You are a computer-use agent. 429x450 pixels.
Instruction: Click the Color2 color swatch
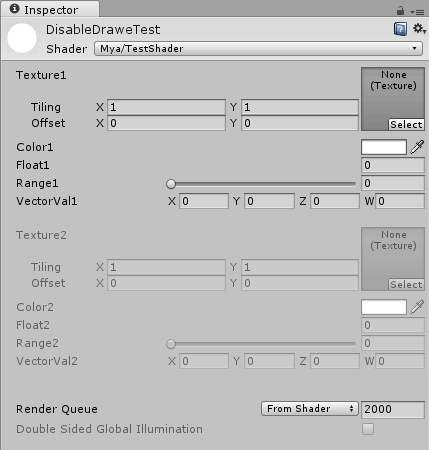384,307
